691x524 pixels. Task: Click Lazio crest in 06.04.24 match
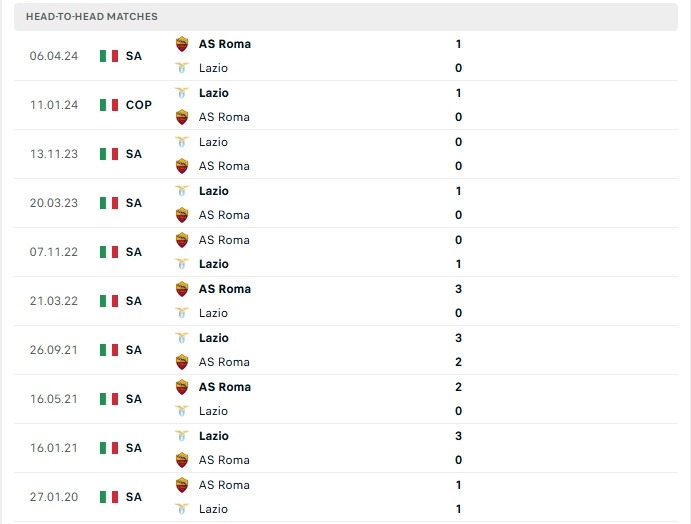click(182, 68)
